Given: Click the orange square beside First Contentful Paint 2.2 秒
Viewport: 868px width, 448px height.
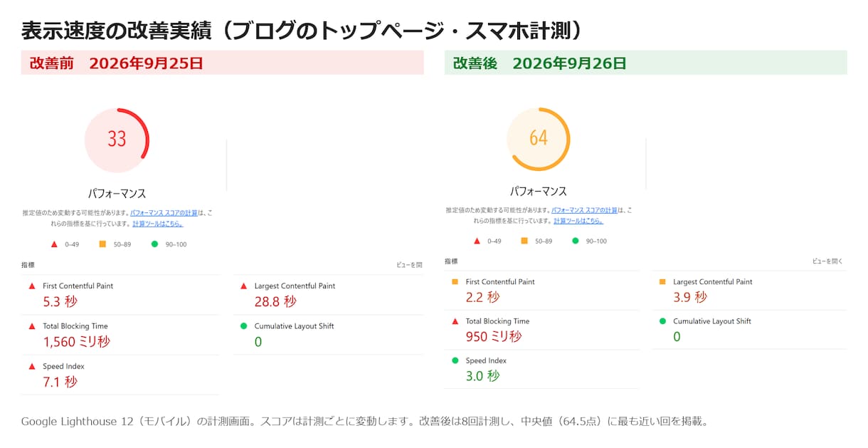Looking at the screenshot, I should tap(455, 281).
